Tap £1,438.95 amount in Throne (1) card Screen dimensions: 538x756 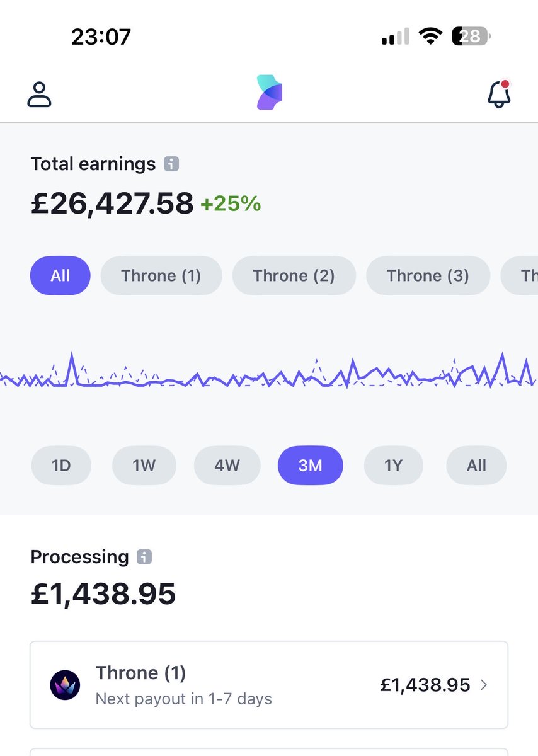point(425,685)
